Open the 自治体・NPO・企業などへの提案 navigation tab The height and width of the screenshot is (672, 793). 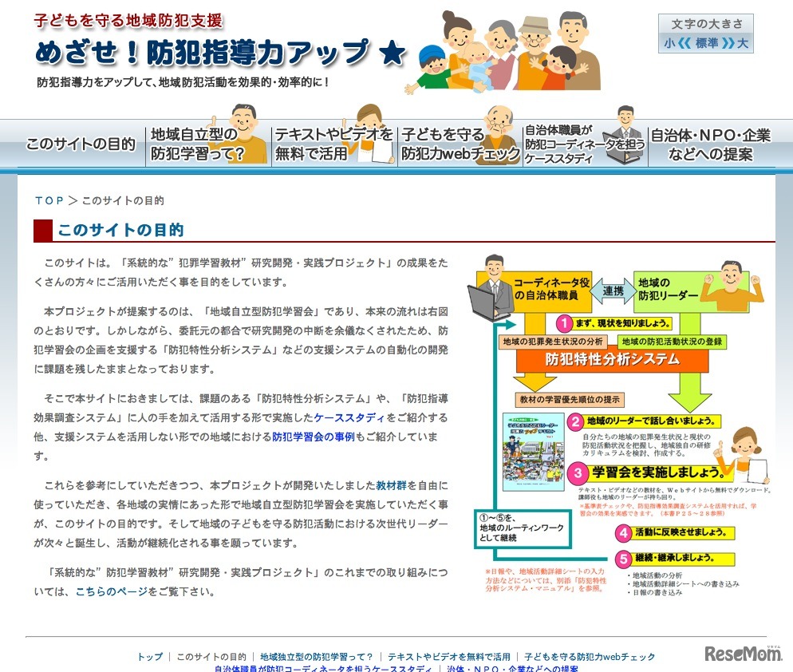(x=711, y=144)
